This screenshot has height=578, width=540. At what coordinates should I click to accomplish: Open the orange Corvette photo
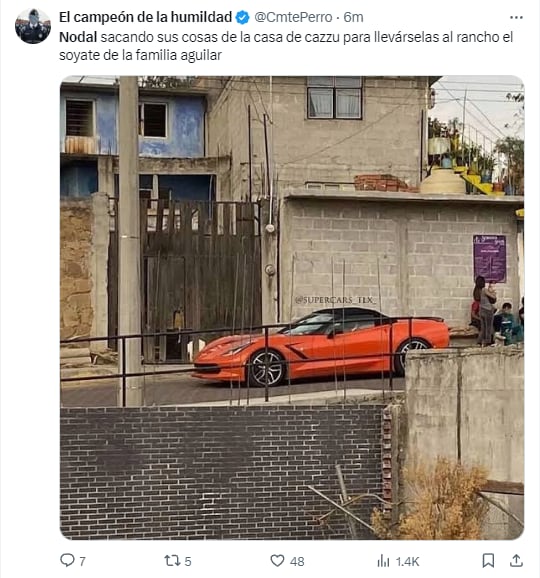292,307
